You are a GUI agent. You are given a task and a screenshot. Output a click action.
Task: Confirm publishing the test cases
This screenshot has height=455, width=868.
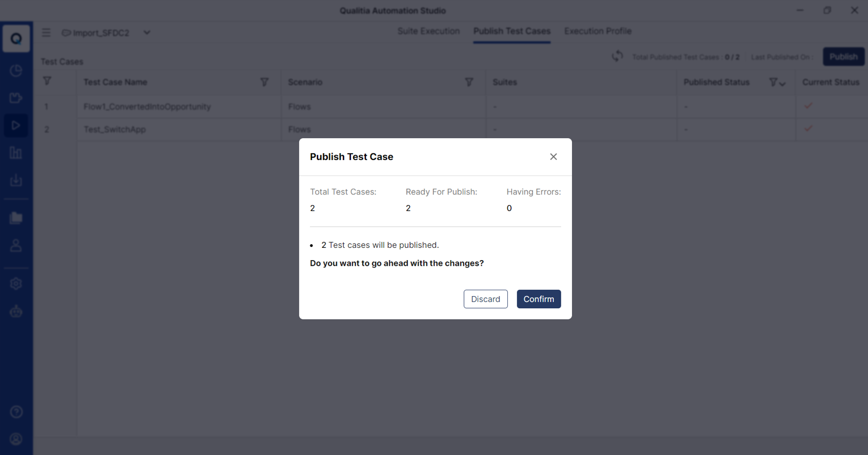[x=539, y=299]
